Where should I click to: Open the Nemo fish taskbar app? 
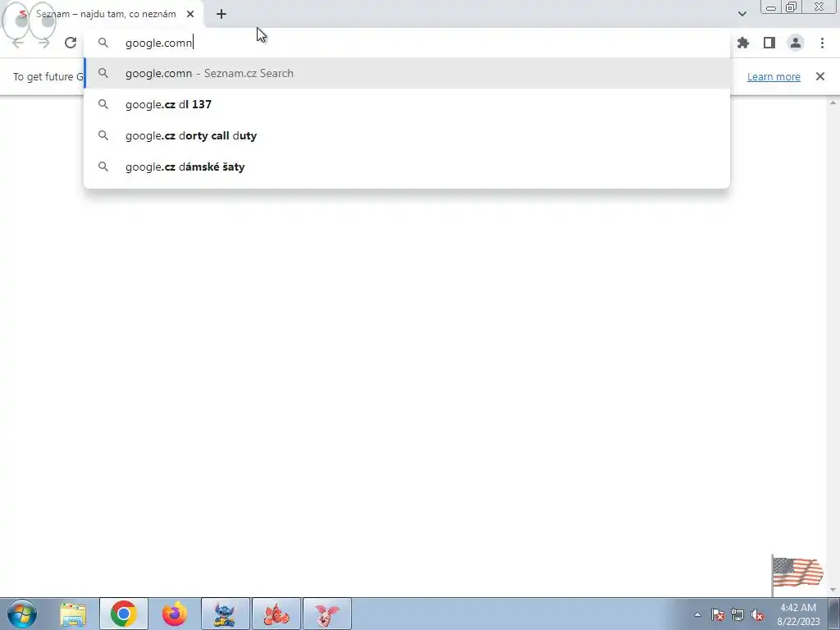(x=276, y=614)
